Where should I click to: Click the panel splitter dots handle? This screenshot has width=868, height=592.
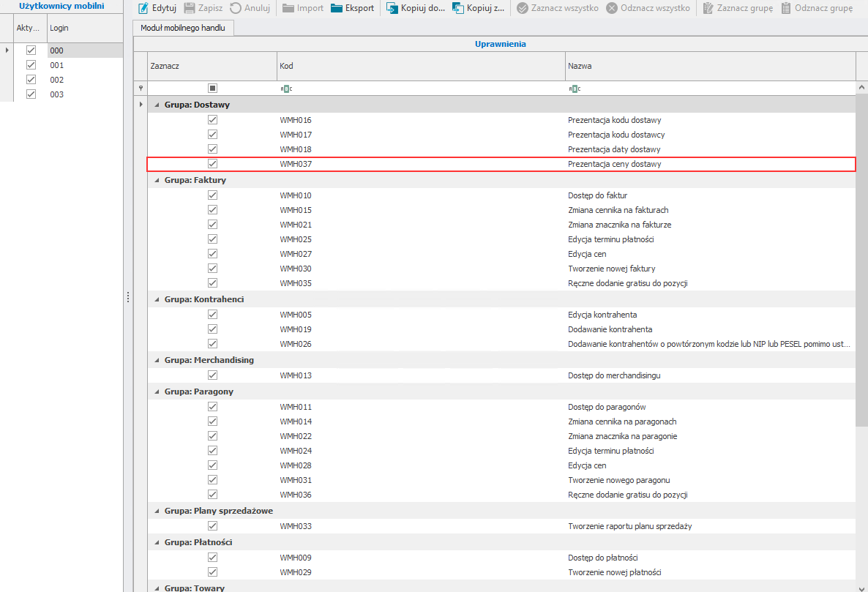coord(128,297)
